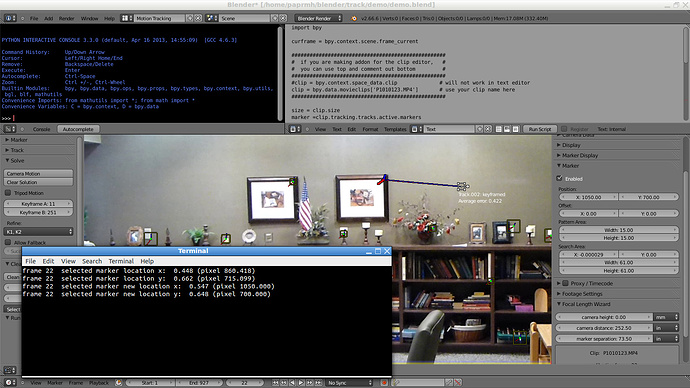
Task: Click the camera distance 252.50 field
Action: pos(604,328)
